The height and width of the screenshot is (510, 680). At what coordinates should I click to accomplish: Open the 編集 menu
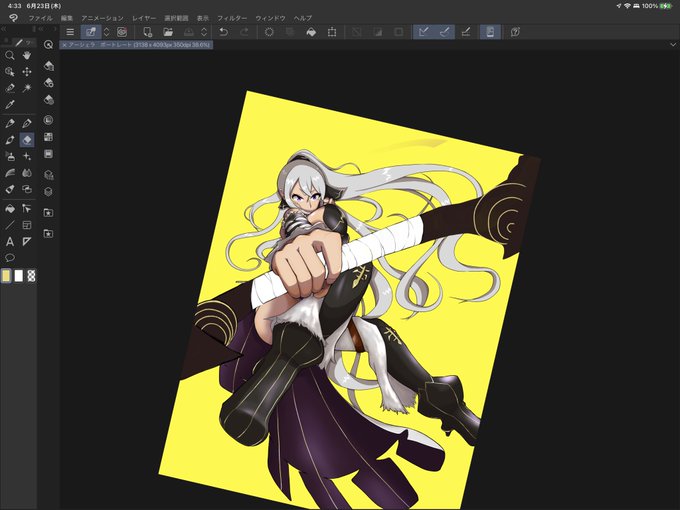click(67, 18)
